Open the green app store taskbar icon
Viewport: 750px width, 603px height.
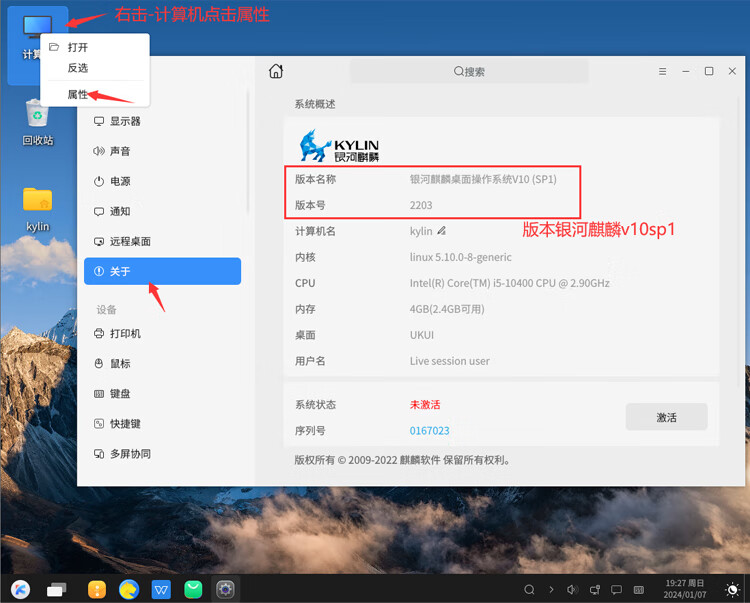click(193, 590)
